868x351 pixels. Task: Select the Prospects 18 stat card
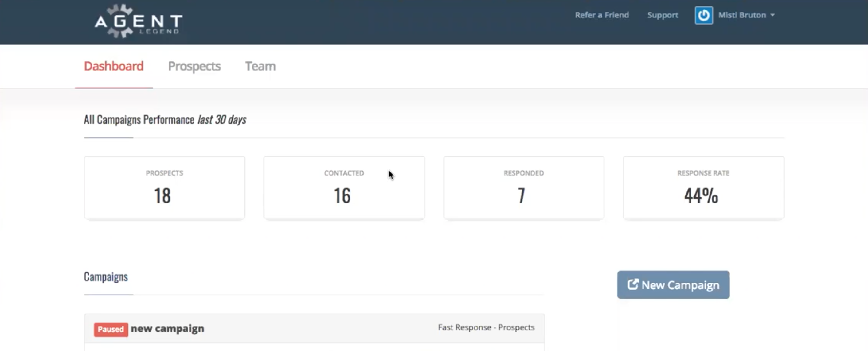click(164, 187)
